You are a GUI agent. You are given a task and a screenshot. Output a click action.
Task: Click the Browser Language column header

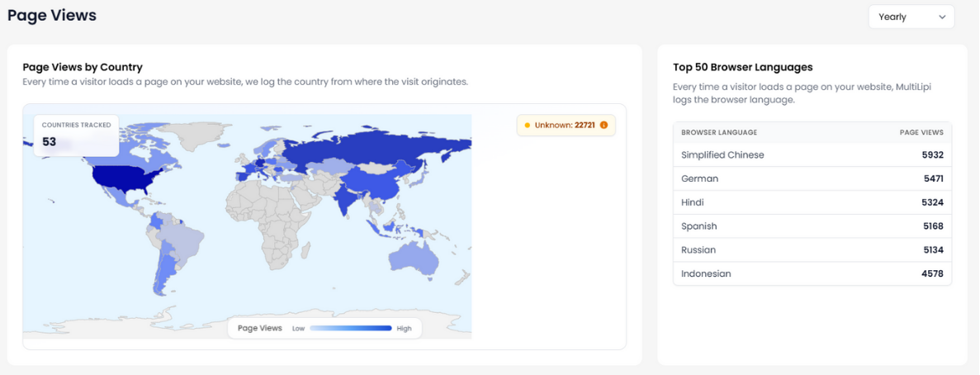point(719,132)
